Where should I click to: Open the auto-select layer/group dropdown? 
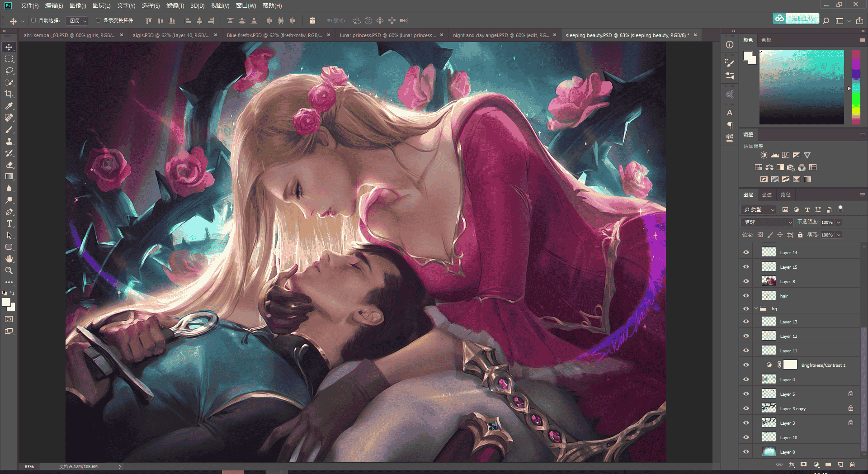(x=77, y=21)
